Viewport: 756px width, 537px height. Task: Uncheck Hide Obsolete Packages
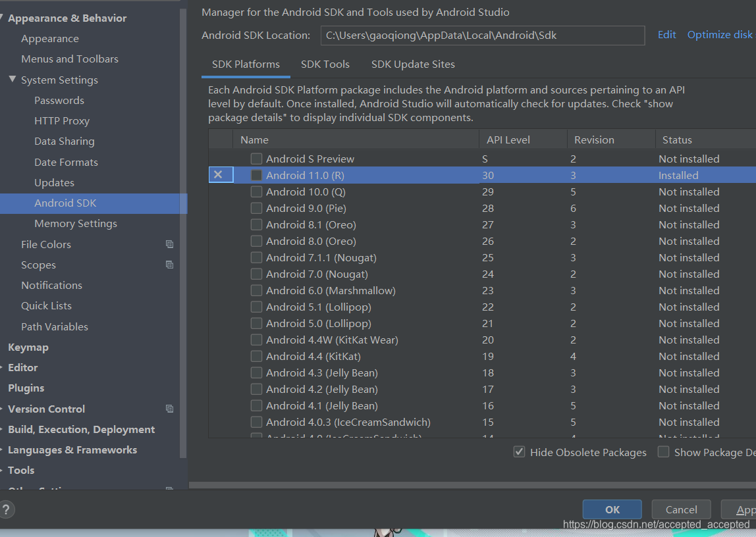(x=520, y=451)
